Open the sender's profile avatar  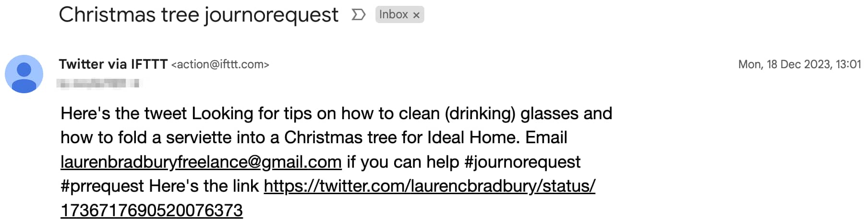point(24,74)
